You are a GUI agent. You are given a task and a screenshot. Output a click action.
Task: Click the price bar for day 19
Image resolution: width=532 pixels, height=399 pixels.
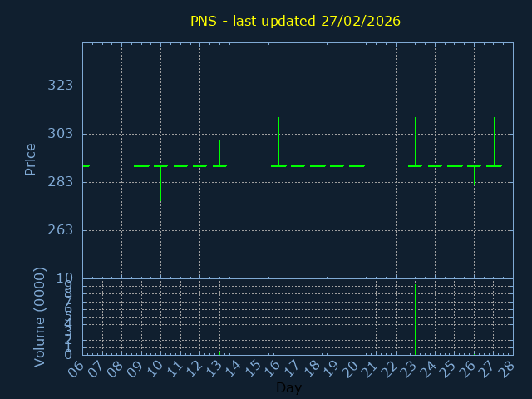pyautogui.click(x=337, y=166)
